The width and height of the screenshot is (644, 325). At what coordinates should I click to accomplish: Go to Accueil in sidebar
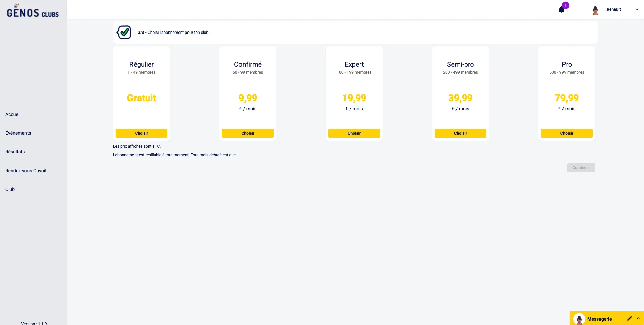13,114
